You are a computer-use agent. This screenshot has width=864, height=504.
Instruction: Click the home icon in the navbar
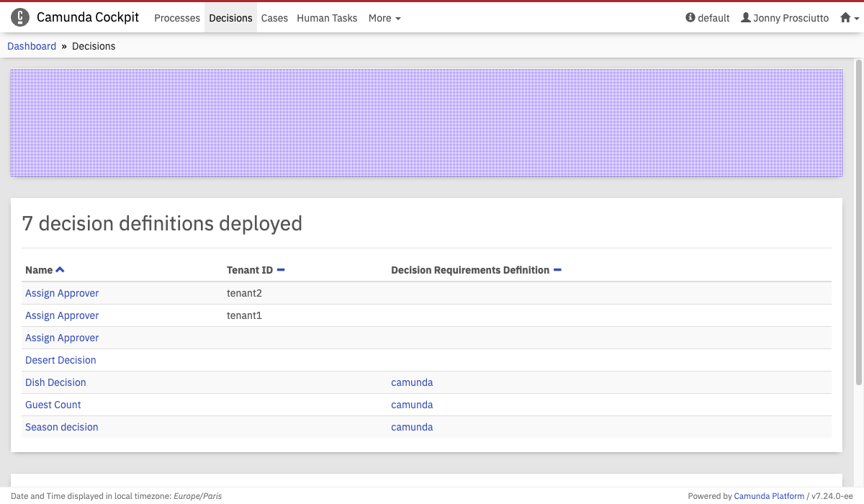point(845,18)
